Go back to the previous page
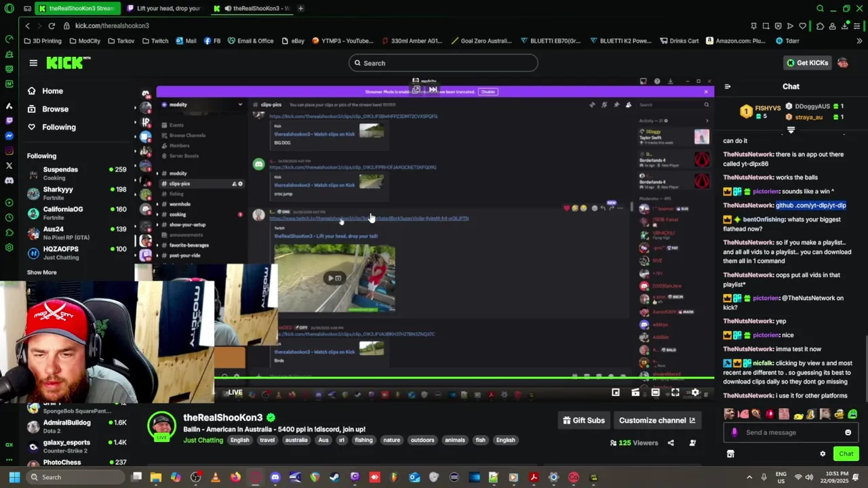The height and width of the screenshot is (488, 868). tap(27, 26)
